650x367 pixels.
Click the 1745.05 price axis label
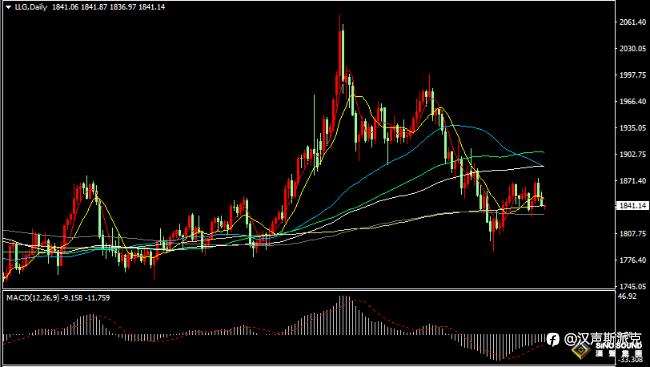(x=634, y=286)
